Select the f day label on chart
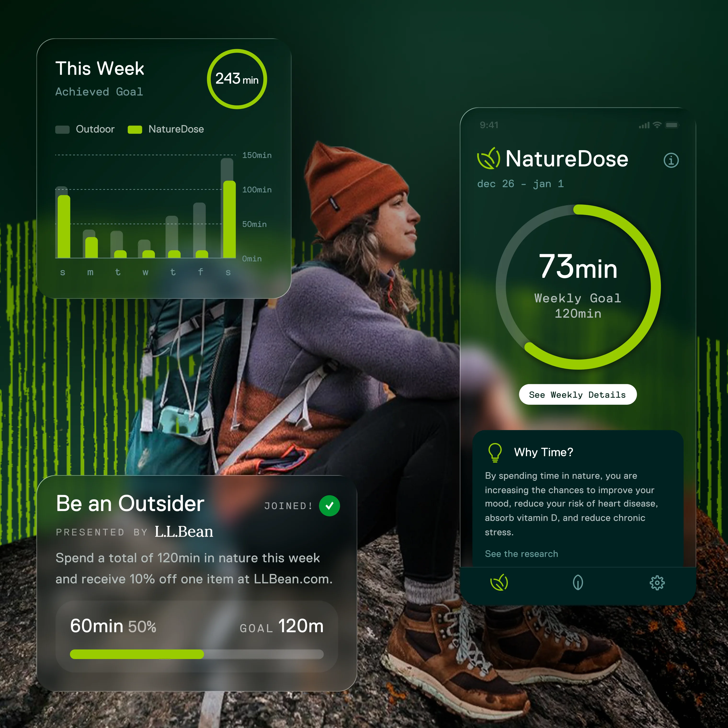Viewport: 728px width, 728px height. click(200, 271)
